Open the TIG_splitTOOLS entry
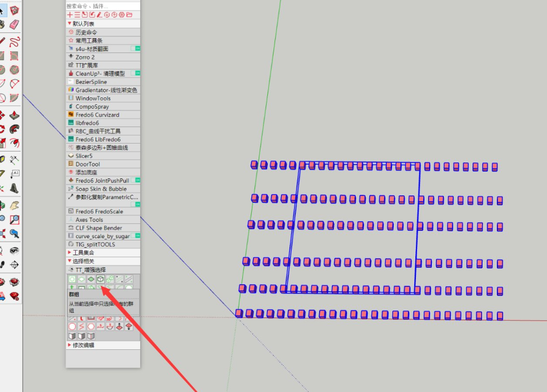Image resolution: width=547 pixels, height=392 pixels. point(103,244)
